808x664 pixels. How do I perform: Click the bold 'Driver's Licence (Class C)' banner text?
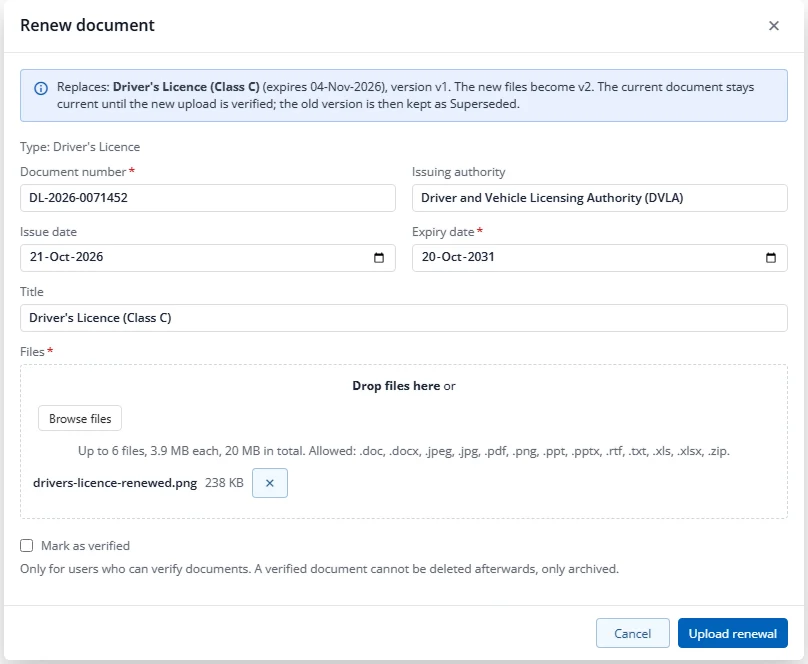coord(186,87)
